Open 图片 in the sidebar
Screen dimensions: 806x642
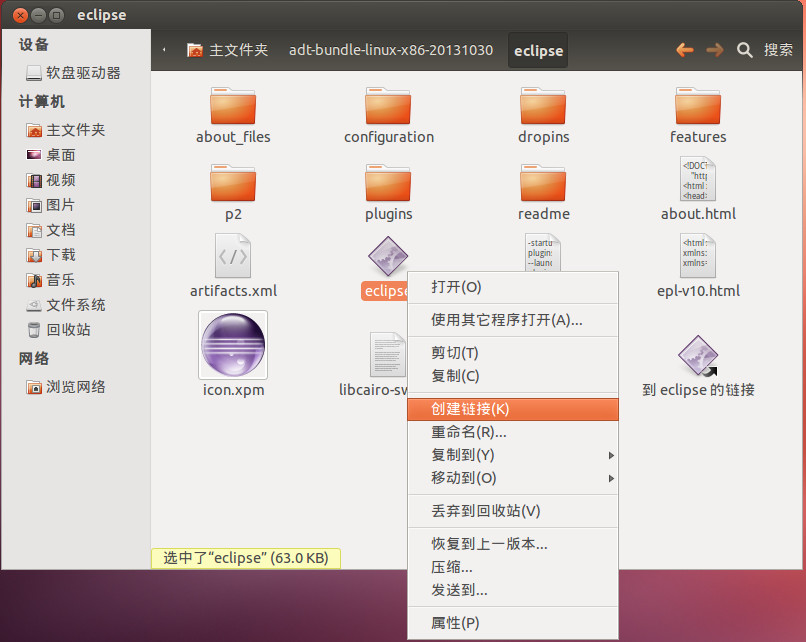pyautogui.click(x=74, y=205)
